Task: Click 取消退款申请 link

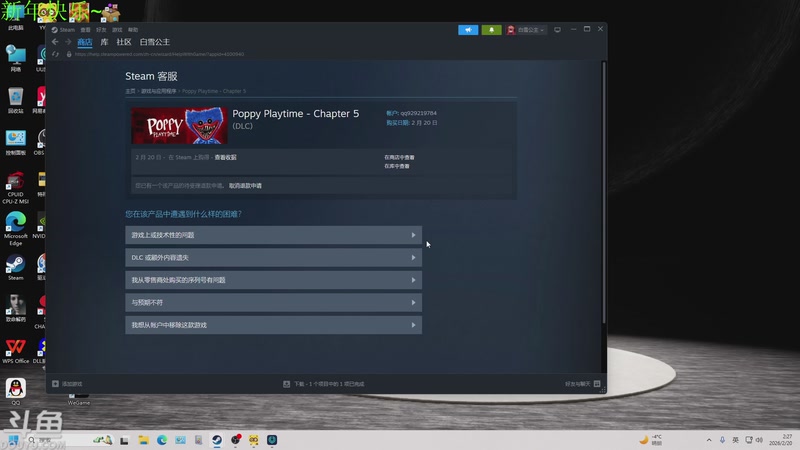Action: (x=245, y=186)
